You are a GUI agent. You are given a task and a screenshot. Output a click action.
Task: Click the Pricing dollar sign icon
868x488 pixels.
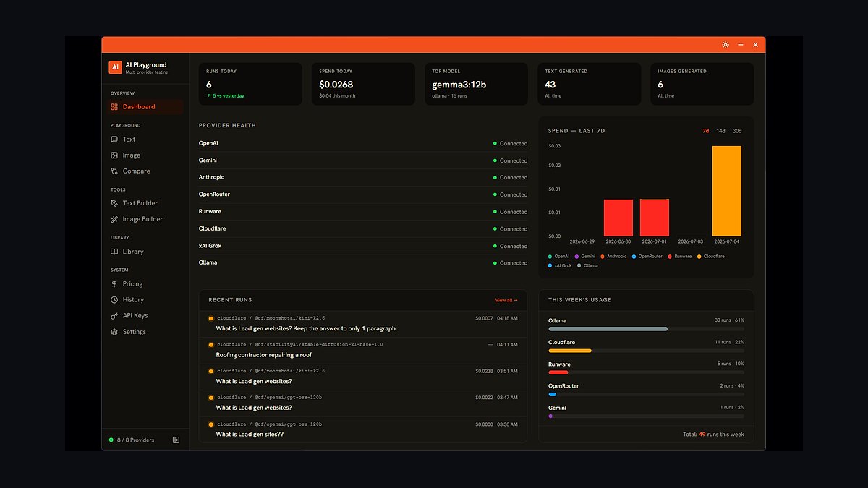point(114,284)
